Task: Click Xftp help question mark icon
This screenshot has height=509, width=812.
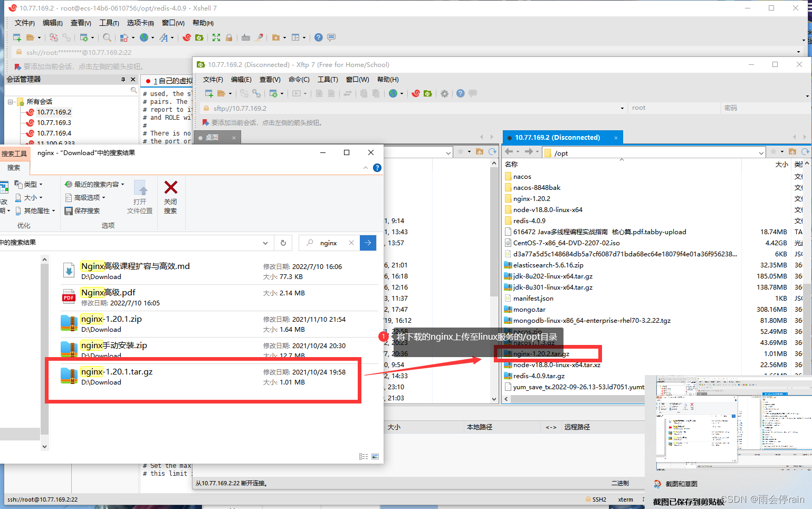Action: 461,93
